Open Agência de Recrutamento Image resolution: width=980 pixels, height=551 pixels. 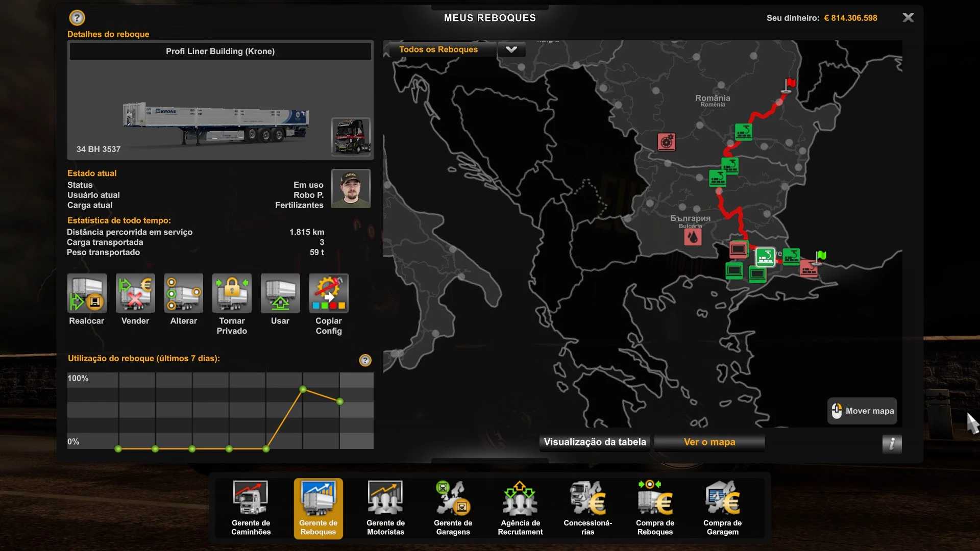tap(520, 508)
